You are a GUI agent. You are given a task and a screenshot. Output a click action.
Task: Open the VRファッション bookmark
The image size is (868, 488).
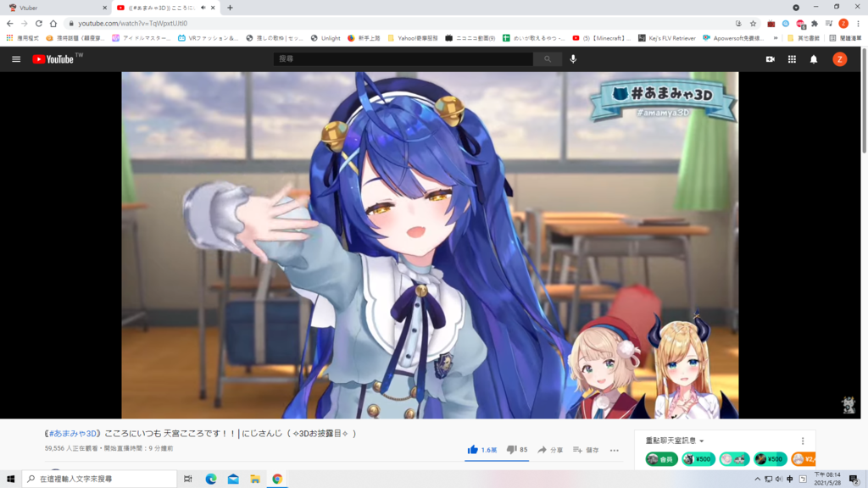(209, 38)
